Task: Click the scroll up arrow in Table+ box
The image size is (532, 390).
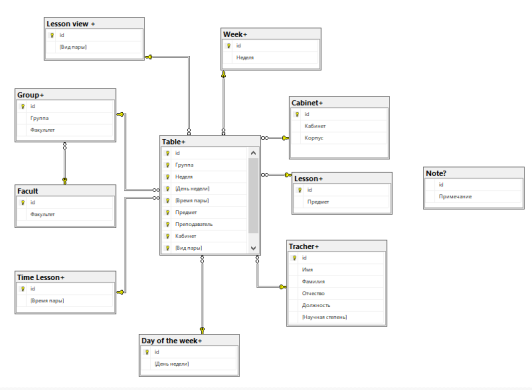Action: click(x=253, y=153)
